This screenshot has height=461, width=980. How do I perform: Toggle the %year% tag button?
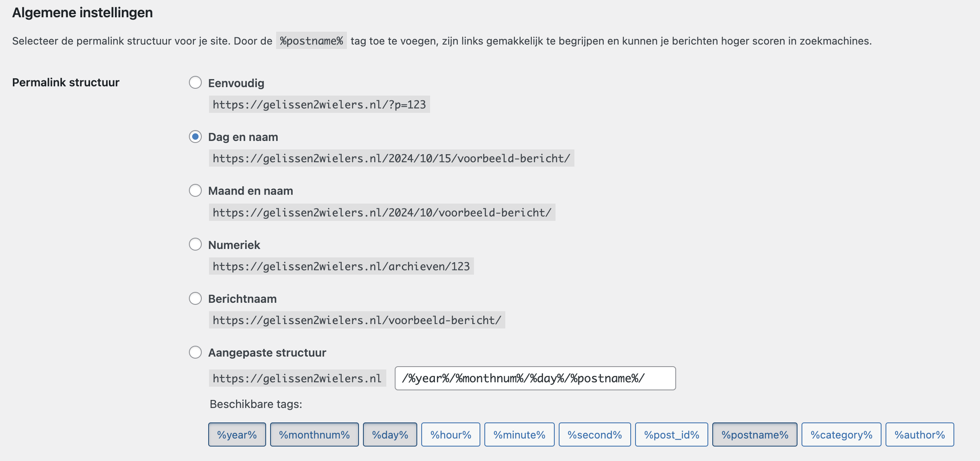click(237, 434)
